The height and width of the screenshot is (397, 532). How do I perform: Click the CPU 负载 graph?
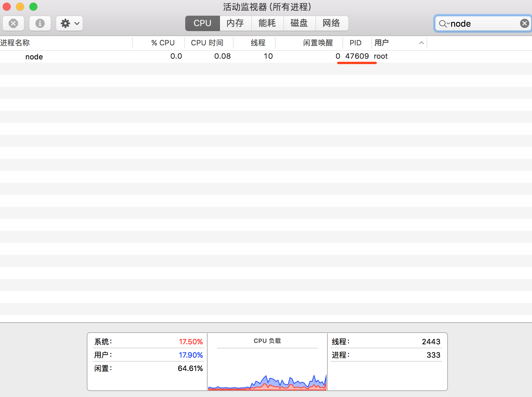pos(267,370)
